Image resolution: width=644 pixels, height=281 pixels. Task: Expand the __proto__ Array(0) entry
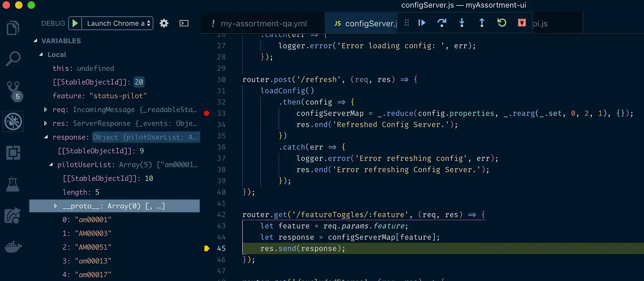click(x=55, y=206)
